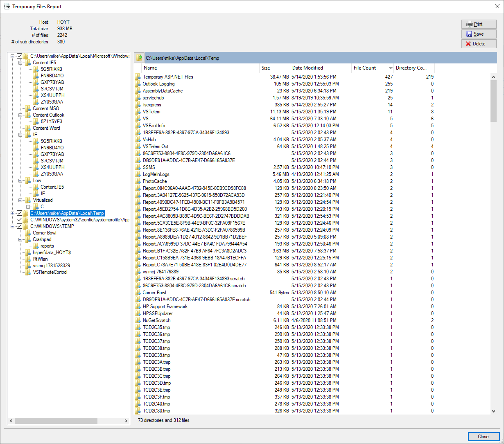This screenshot has width=504, height=444.
Task: Click the file list scroll-up arrow
Action: [493, 77]
